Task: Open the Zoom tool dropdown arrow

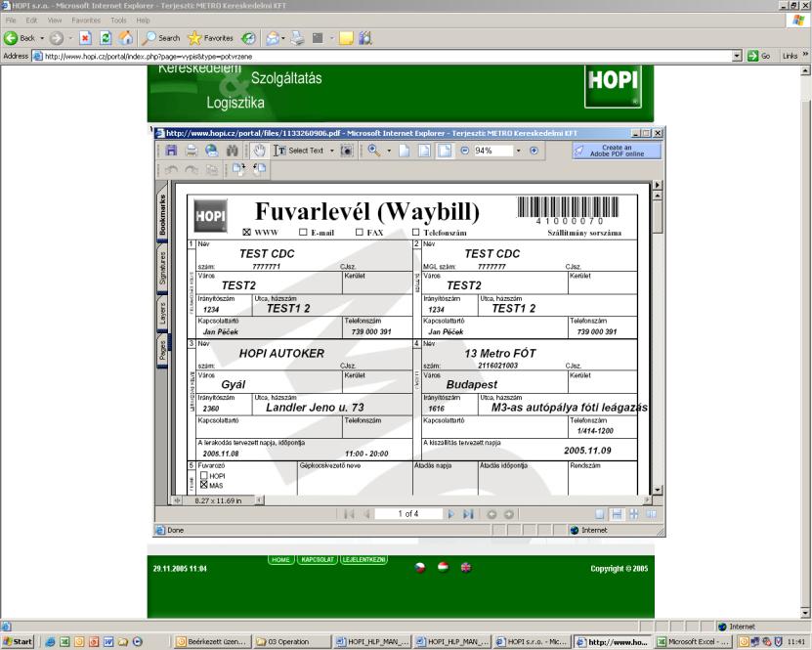Action: pyautogui.click(x=389, y=151)
